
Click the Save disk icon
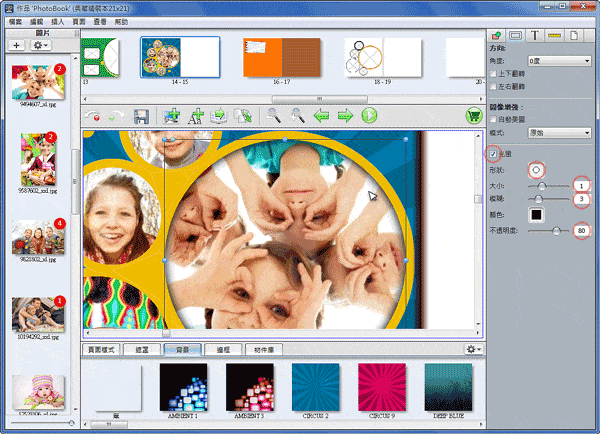(x=142, y=116)
